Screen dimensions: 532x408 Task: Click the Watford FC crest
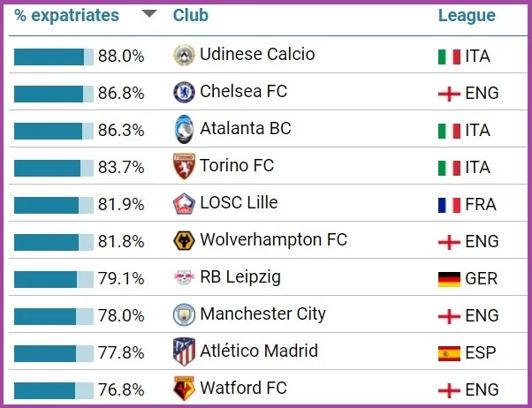(x=183, y=389)
